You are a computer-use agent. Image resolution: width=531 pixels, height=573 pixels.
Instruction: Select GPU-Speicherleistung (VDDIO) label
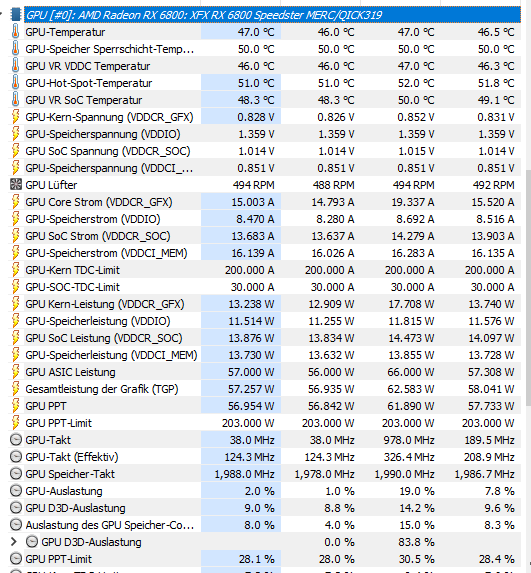tap(98, 321)
